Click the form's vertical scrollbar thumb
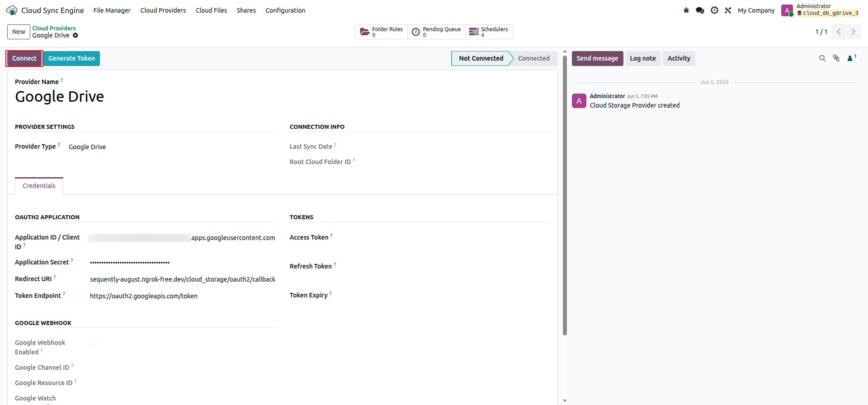 (565, 195)
